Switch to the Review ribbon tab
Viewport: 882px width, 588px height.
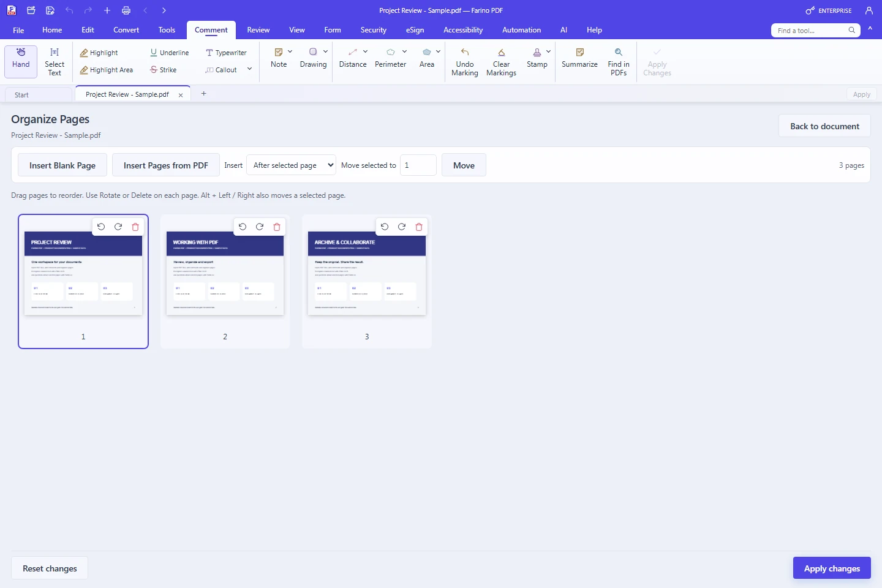[258, 30]
